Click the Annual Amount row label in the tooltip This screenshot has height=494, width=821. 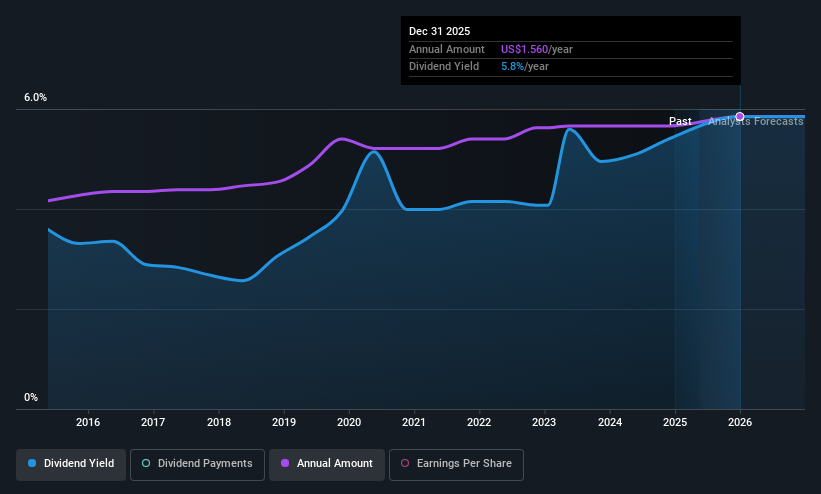point(447,49)
